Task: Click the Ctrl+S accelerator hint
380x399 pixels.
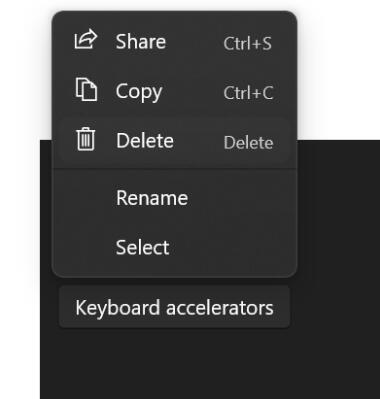Action: tap(248, 43)
